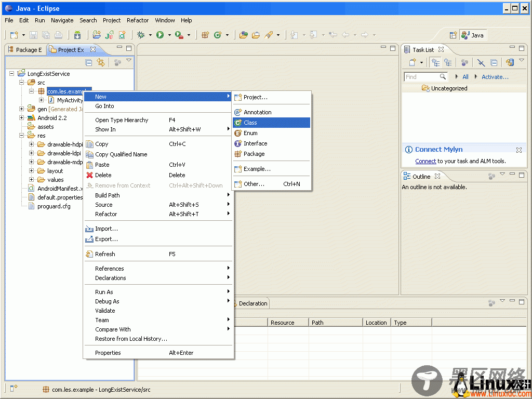The height and width of the screenshot is (399, 532).
Task: Open Run As submenu in context menu
Action: tap(158, 292)
